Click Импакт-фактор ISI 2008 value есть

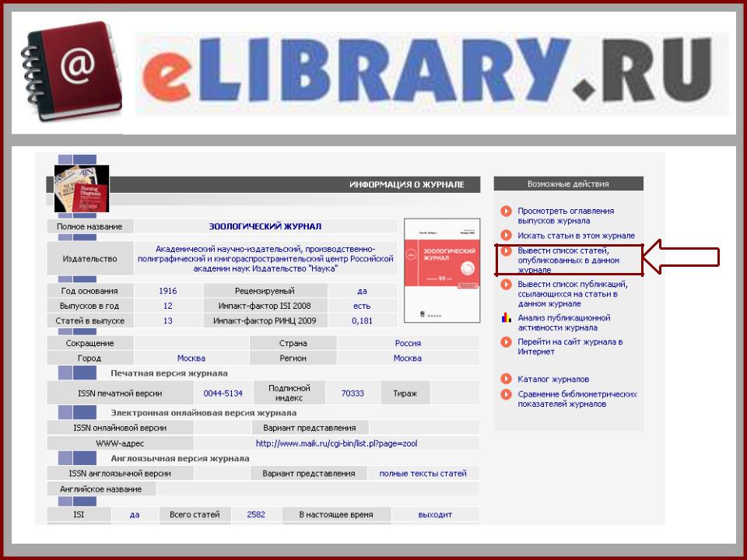pyautogui.click(x=362, y=306)
